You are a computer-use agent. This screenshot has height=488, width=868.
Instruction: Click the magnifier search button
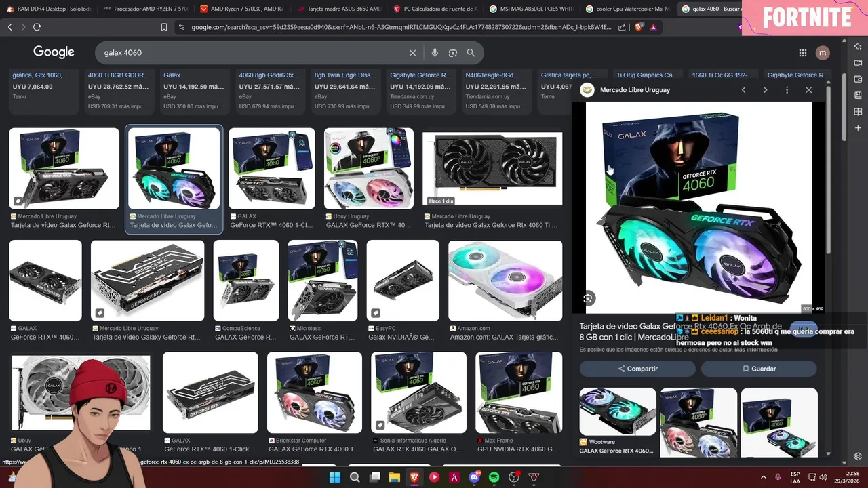[471, 53]
